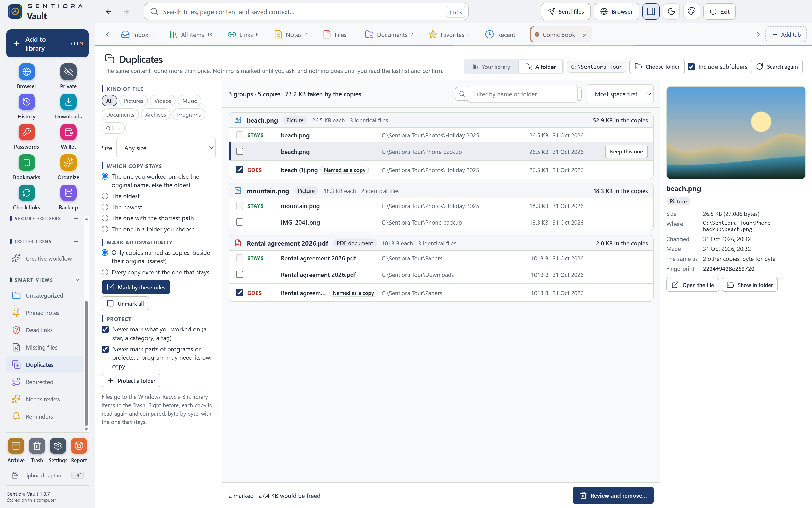Open the Report icon

[79, 446]
